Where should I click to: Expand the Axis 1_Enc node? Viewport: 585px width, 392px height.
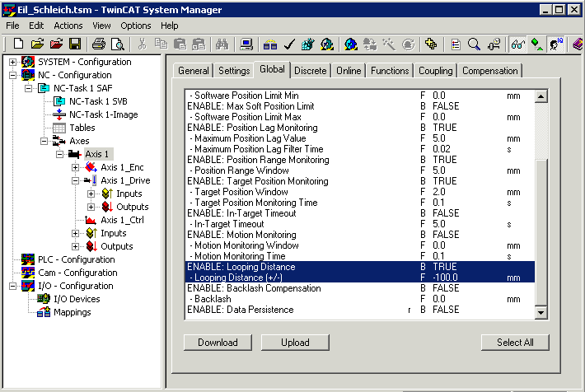pyautogui.click(x=75, y=167)
